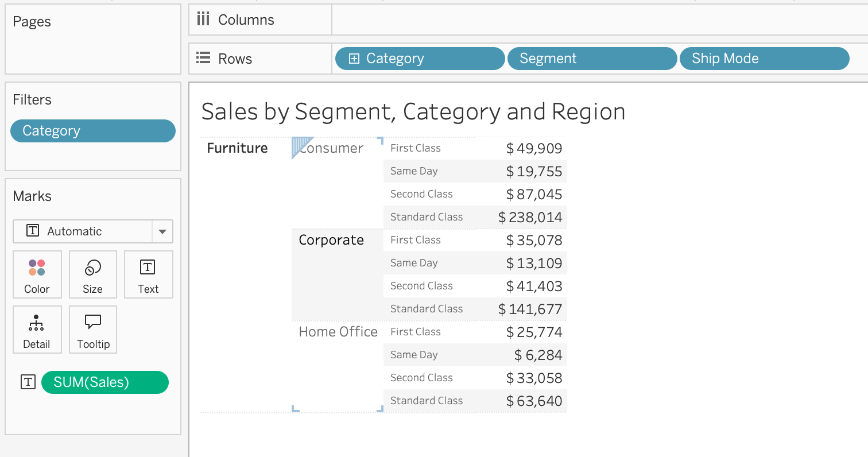Select the Furniture row header
The width and height of the screenshot is (868, 457).
[237, 148]
